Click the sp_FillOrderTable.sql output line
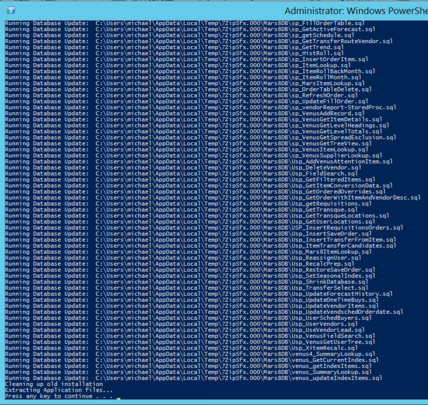 (x=185, y=23)
